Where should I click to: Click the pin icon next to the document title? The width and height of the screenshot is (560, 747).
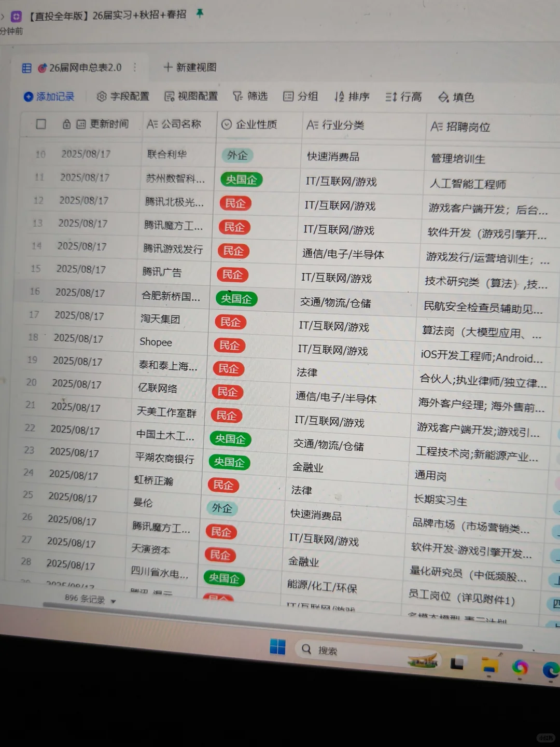click(199, 13)
